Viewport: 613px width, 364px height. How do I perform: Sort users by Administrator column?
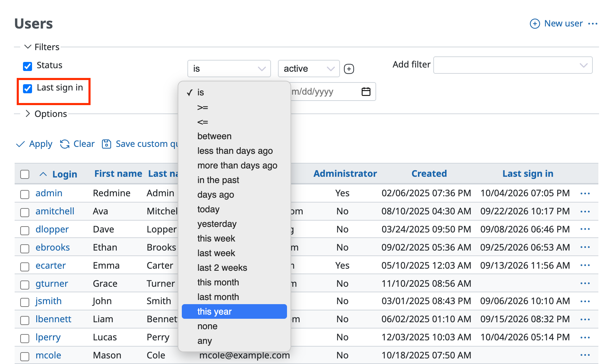coord(345,174)
